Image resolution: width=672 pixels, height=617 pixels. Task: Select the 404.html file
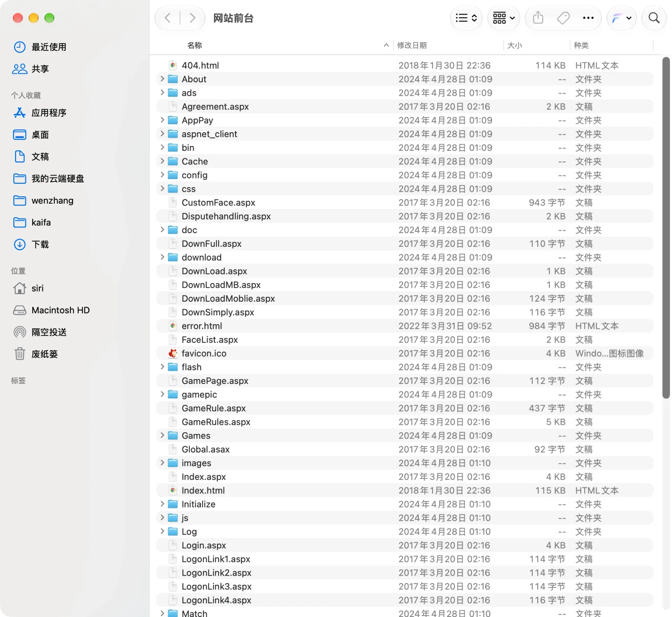(405, 65)
